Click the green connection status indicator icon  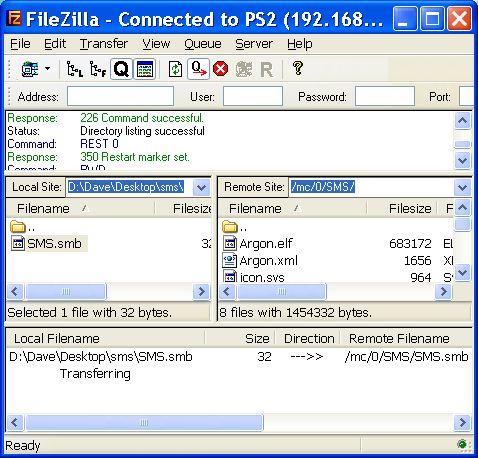463,444
